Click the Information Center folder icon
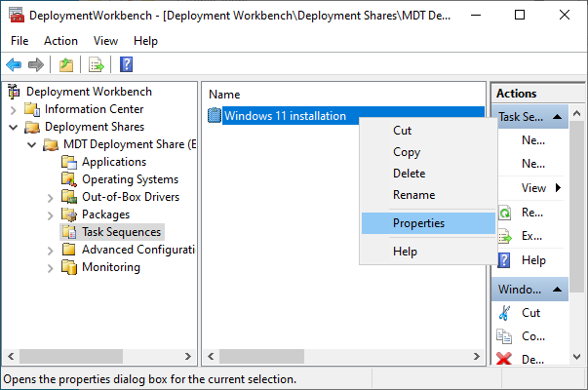The height and width of the screenshot is (390, 588). point(32,109)
